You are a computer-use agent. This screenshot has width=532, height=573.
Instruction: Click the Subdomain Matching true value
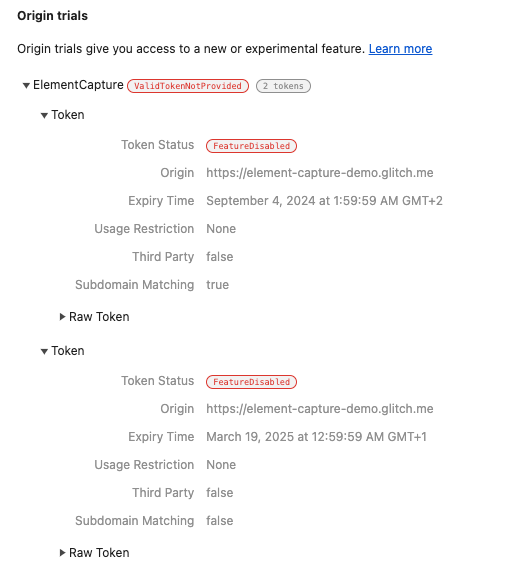tap(217, 285)
